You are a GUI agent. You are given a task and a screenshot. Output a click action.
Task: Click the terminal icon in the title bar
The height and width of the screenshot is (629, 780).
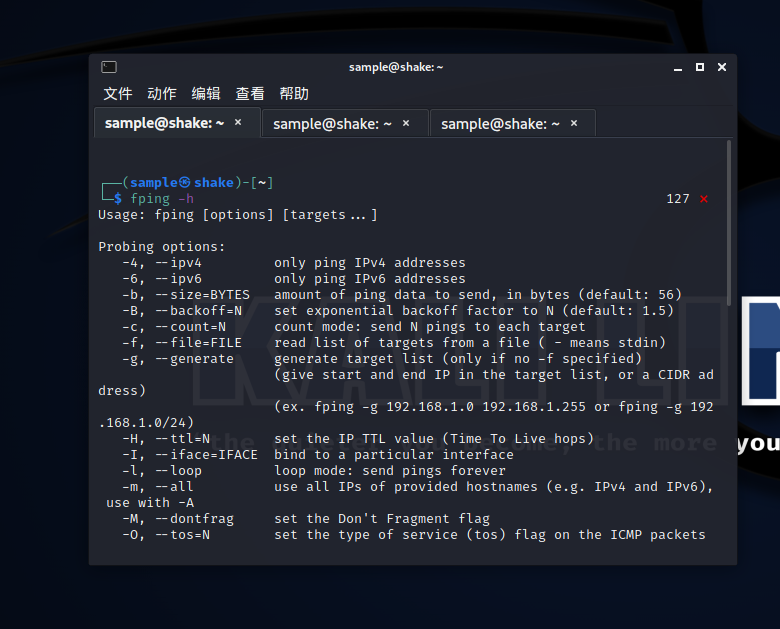point(109,67)
